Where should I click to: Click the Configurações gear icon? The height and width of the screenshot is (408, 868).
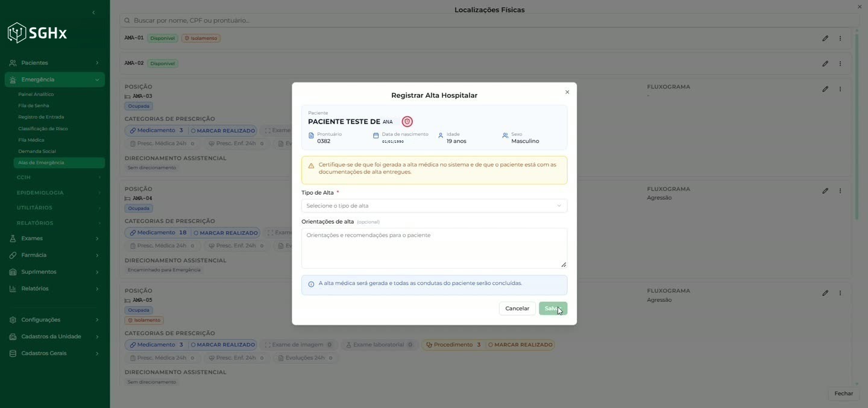coord(13,320)
